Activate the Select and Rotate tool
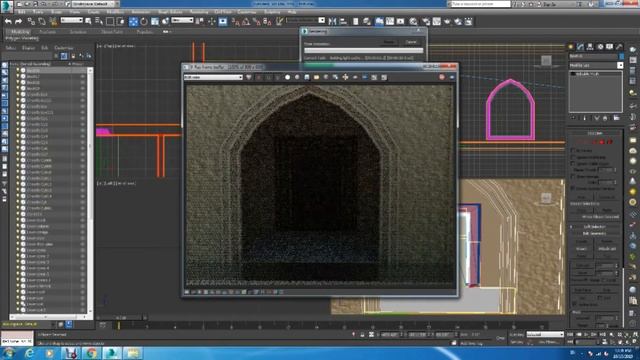The height and width of the screenshot is (360, 640). point(144,21)
